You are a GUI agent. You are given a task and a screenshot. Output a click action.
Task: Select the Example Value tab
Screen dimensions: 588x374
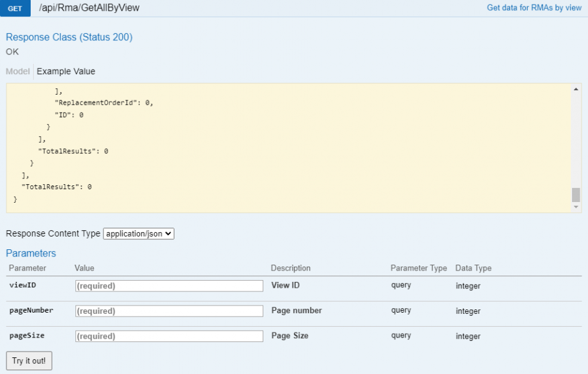[x=66, y=71]
